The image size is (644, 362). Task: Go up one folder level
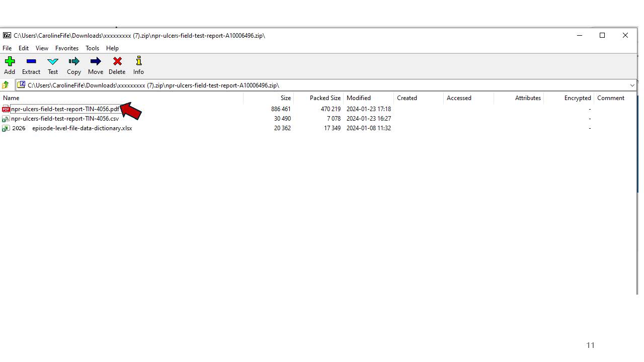click(x=6, y=85)
